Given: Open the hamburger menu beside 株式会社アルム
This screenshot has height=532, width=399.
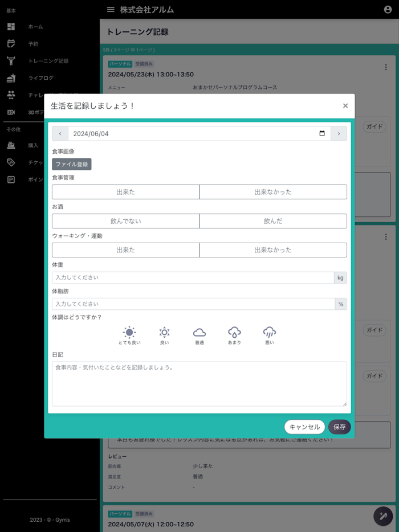Looking at the screenshot, I should pyautogui.click(x=111, y=10).
